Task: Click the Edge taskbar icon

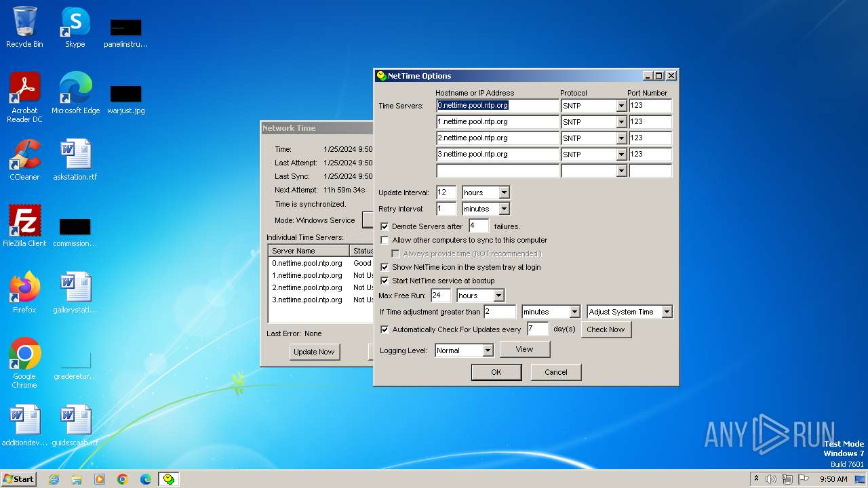Action: (146, 479)
